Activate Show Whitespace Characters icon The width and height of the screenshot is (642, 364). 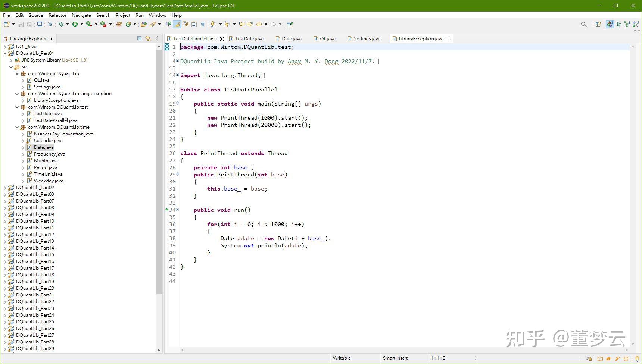(202, 24)
